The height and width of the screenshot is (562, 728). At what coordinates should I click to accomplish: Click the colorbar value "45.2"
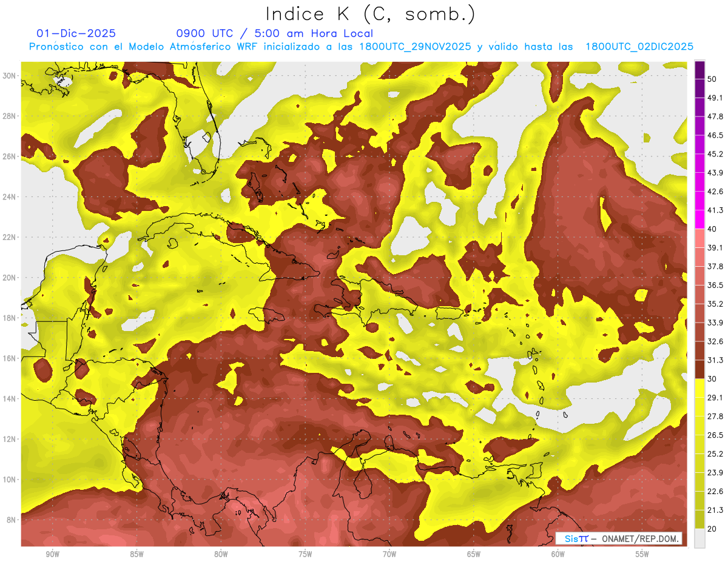tap(715, 154)
